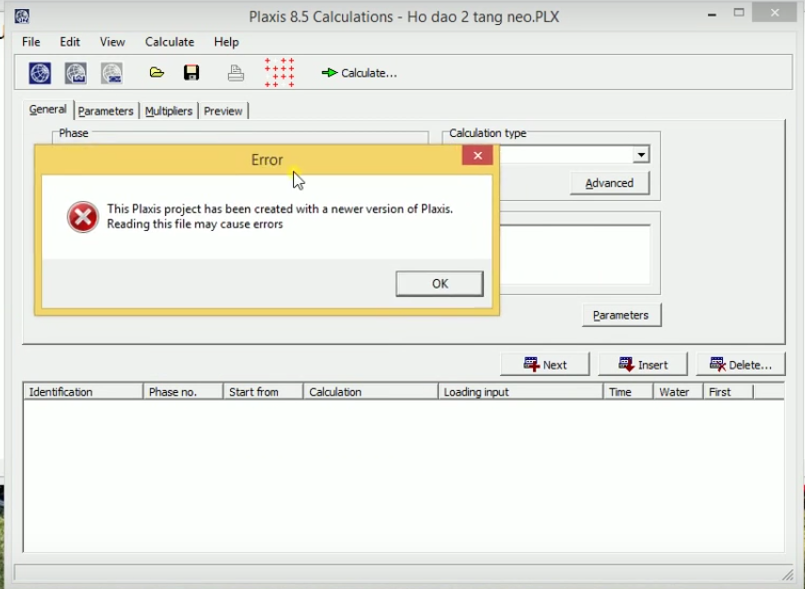
Task: Click the Calculation column header
Action: (370, 392)
